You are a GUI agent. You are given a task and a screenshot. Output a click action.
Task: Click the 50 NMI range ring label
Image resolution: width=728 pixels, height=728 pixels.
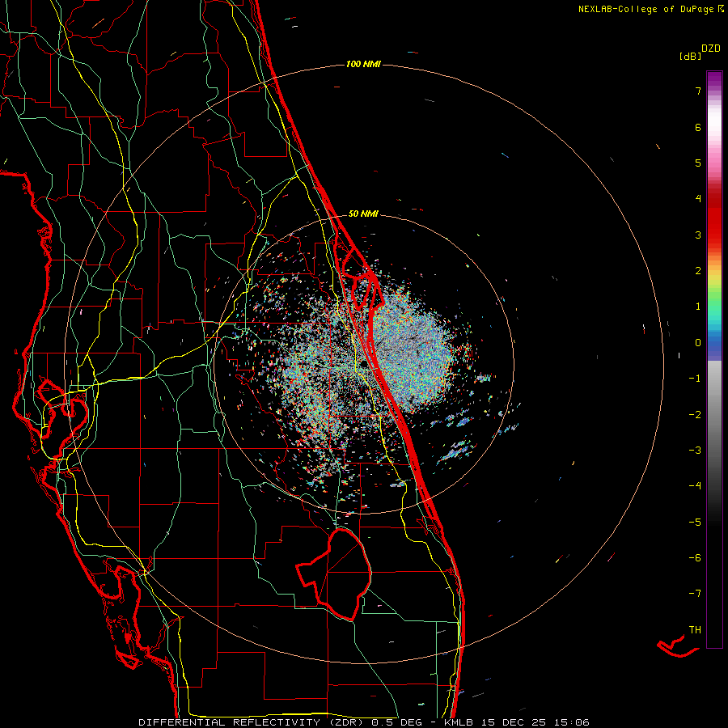click(x=363, y=214)
